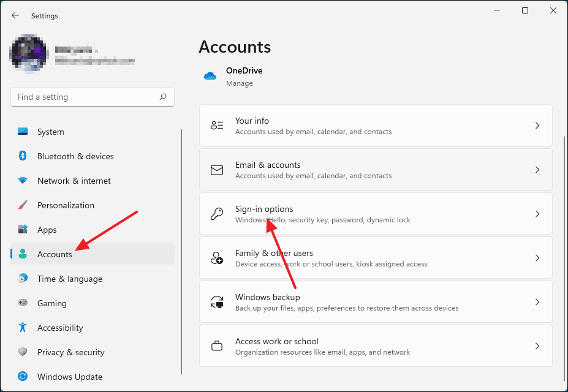Click the magnifier search icon
This screenshot has height=392, width=568.
coord(163,97)
